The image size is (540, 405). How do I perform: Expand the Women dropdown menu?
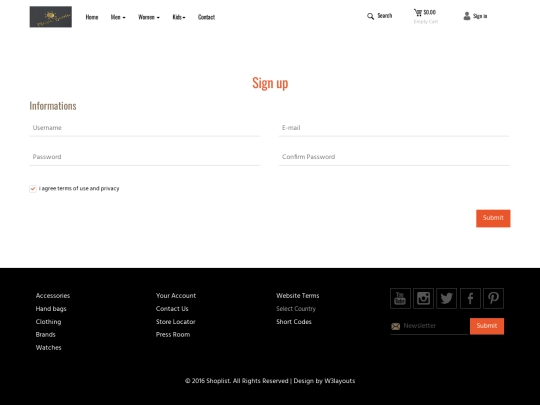click(x=149, y=17)
